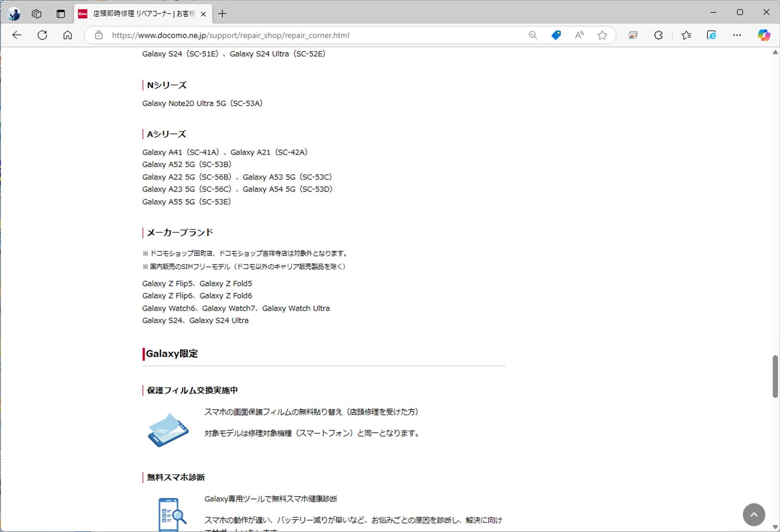This screenshot has width=780, height=532.
Task: Open the Favorites list icon
Action: tap(686, 35)
